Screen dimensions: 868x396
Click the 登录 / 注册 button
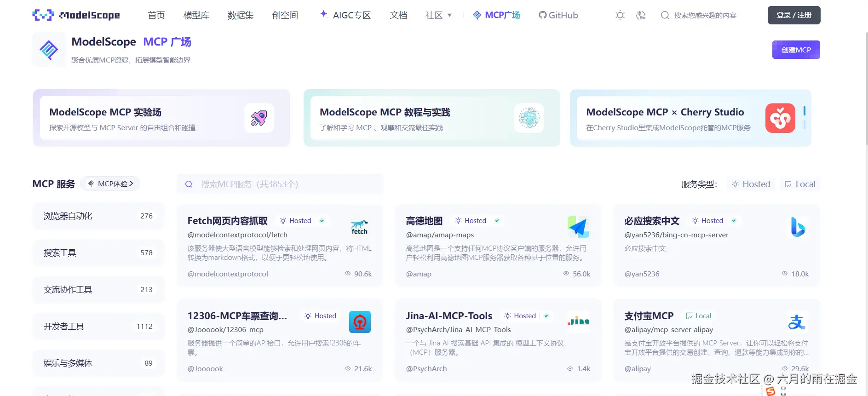pos(794,15)
